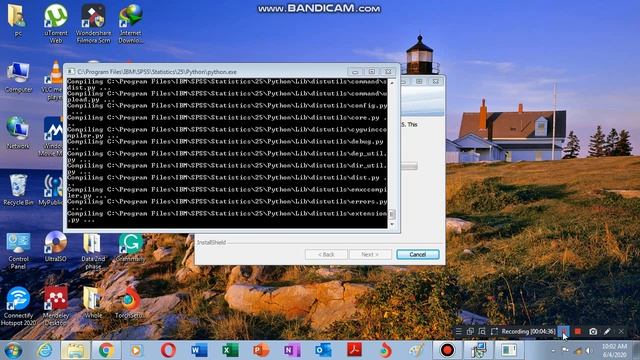The width and height of the screenshot is (640, 360).
Task: Show hidden system tray icons arrow
Action: tap(553, 350)
